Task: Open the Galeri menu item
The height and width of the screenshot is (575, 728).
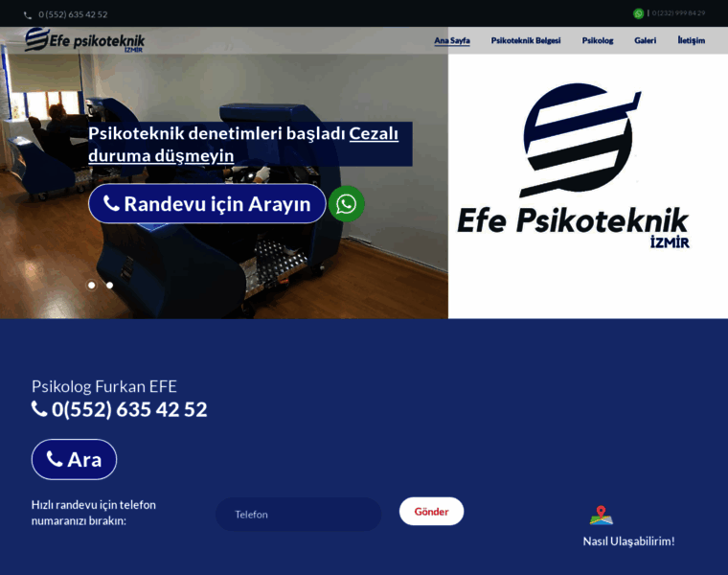Action: point(645,40)
